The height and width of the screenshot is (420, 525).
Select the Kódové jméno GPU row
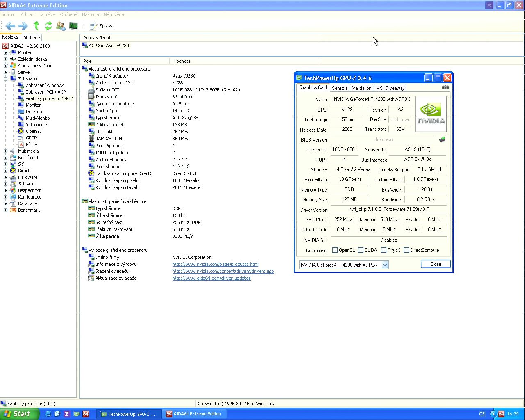114,83
